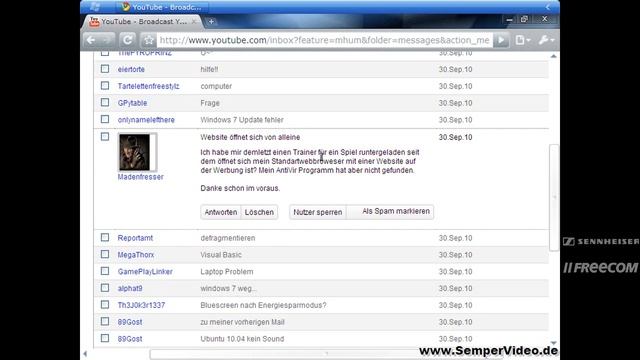Open 'Ubuntu 10.04 kein Sound' message
Screen dimensions: 640x360
point(242,339)
